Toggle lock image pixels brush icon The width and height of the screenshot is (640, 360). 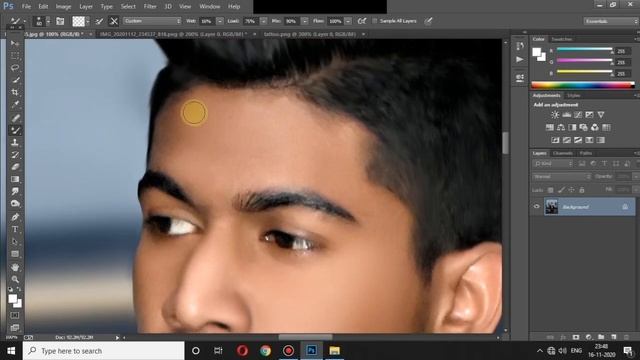pyautogui.click(x=561, y=190)
